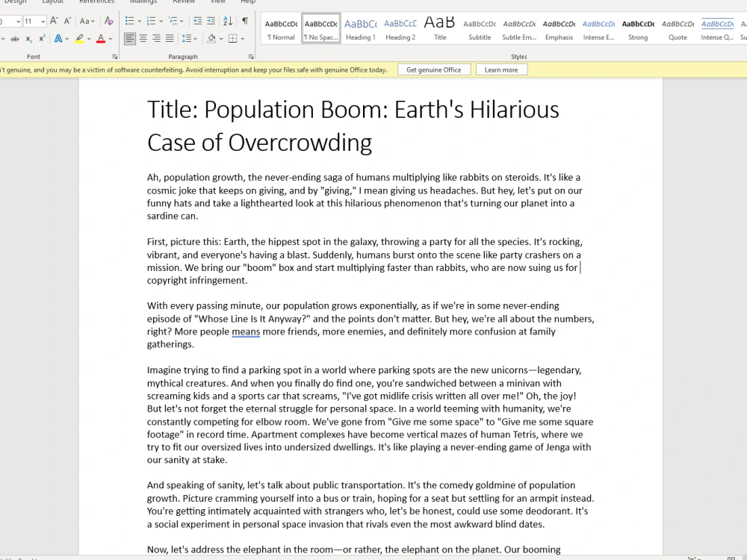
Task: Insert a bulleted list
Action: pos(129,21)
